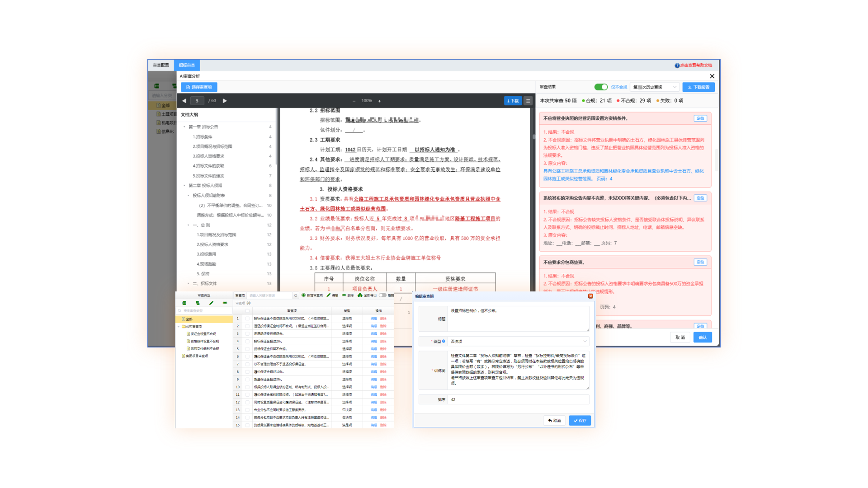Open the 历史查询 dropdown
Screen dimensions: 868x488
coord(655,87)
